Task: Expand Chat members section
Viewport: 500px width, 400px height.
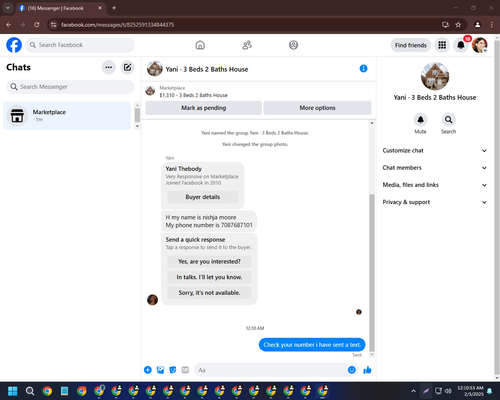Action: (435, 168)
